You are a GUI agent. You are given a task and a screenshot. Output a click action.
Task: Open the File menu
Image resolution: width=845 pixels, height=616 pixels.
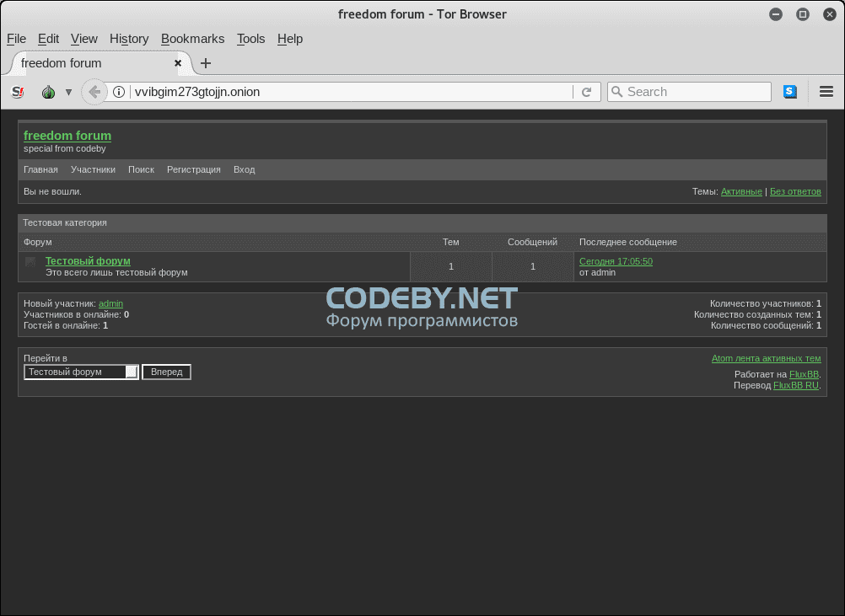click(x=16, y=39)
